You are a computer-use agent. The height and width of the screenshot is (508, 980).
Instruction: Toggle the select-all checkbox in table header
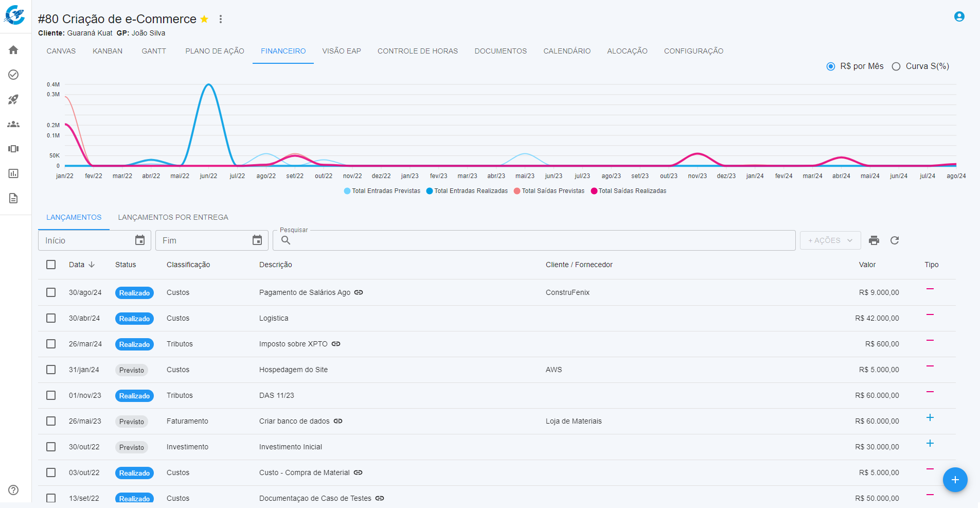click(x=51, y=265)
